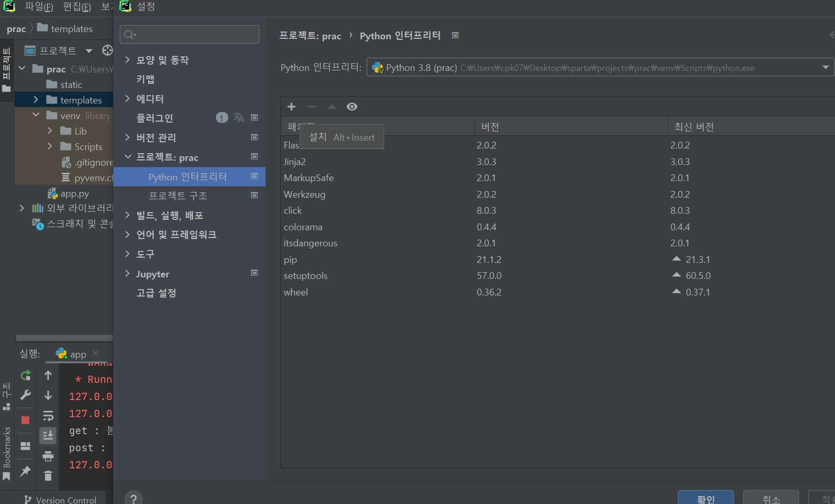
Task: Close the app run tab
Action: coord(95,353)
